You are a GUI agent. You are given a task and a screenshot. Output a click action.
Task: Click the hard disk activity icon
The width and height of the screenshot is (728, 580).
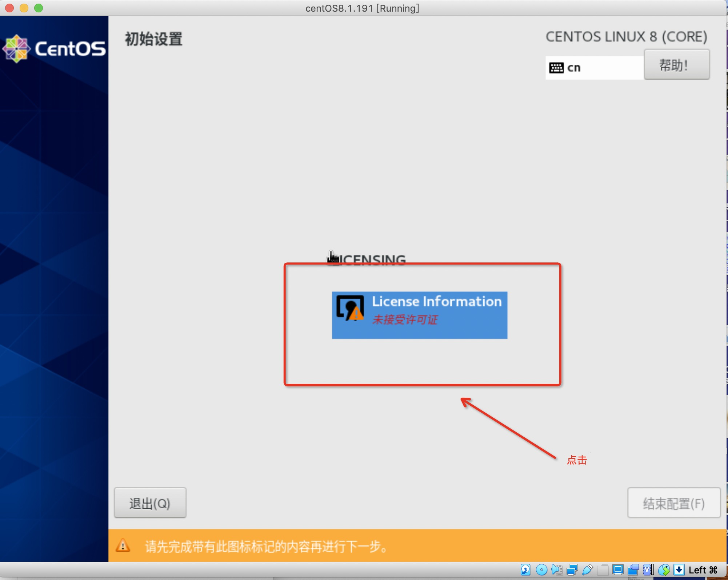[525, 569]
